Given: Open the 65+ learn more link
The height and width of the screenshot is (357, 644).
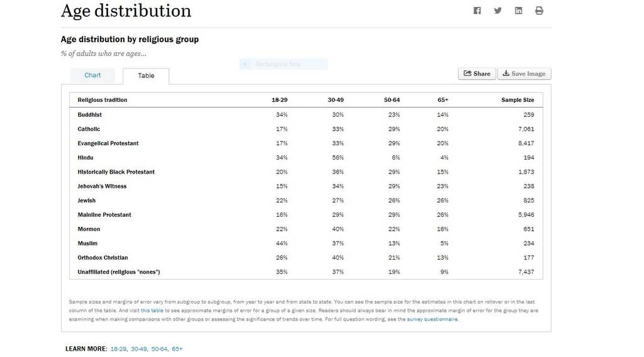Looking at the screenshot, I should coord(177,349).
